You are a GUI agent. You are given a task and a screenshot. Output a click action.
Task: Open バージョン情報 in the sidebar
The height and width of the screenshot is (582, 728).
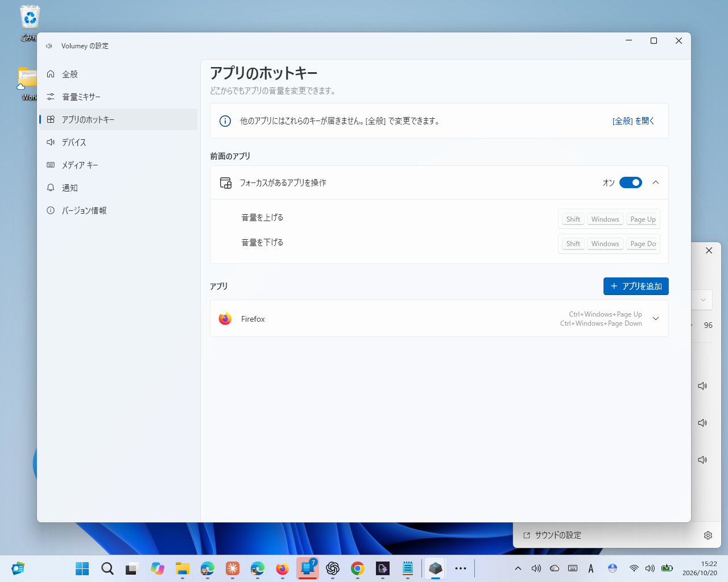118,210
